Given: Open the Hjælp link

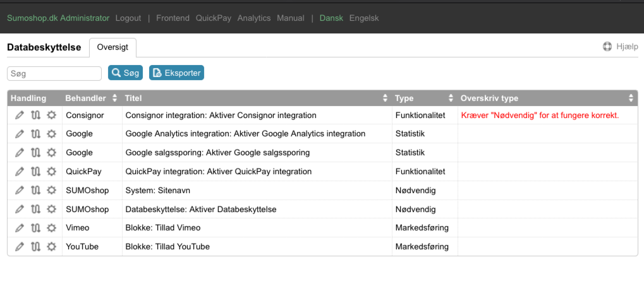Looking at the screenshot, I should 627,47.
